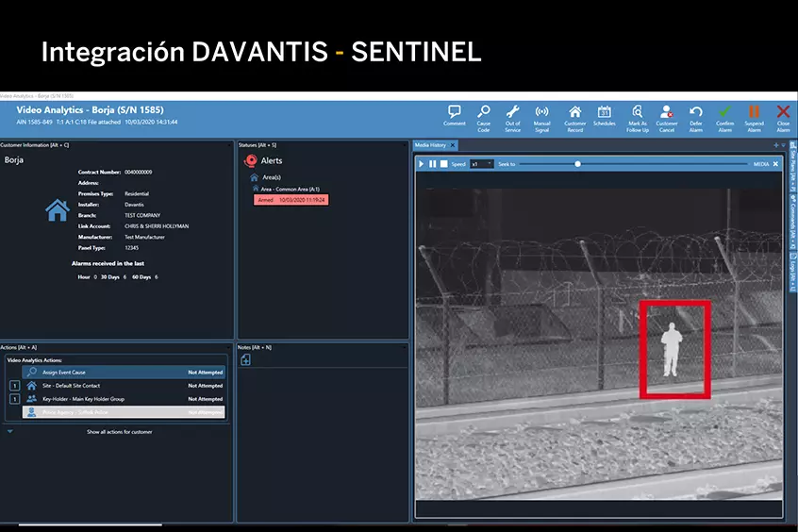Open the Site Plans side tab
The image size is (798, 532).
[x=792, y=167]
